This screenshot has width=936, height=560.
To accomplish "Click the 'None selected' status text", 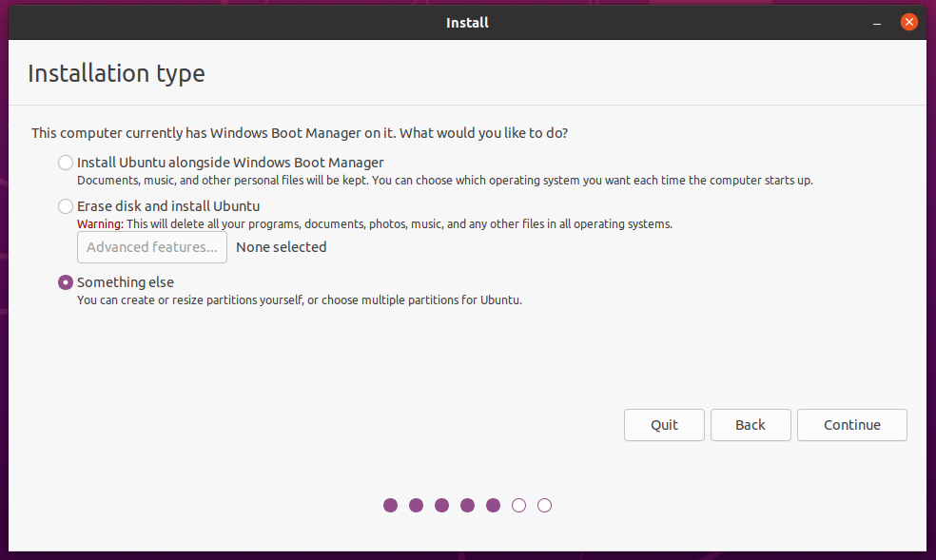I will coord(282,247).
